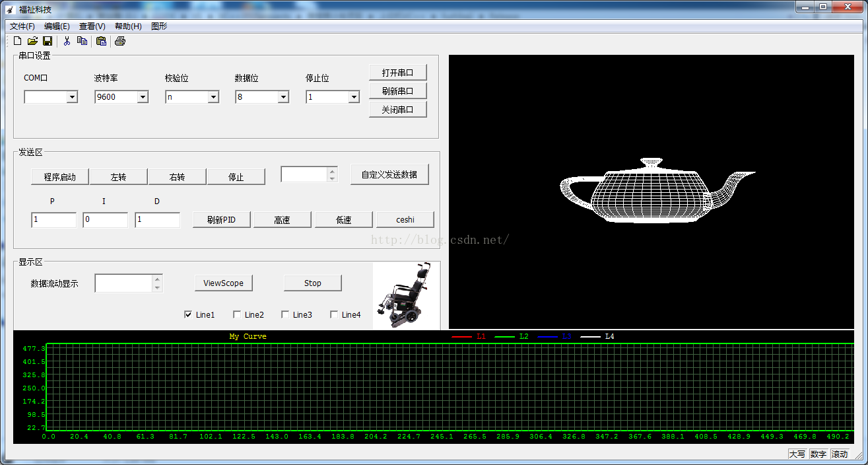Image resolution: width=868 pixels, height=465 pixels.
Task: Click the 程序启动 button
Action: point(60,177)
